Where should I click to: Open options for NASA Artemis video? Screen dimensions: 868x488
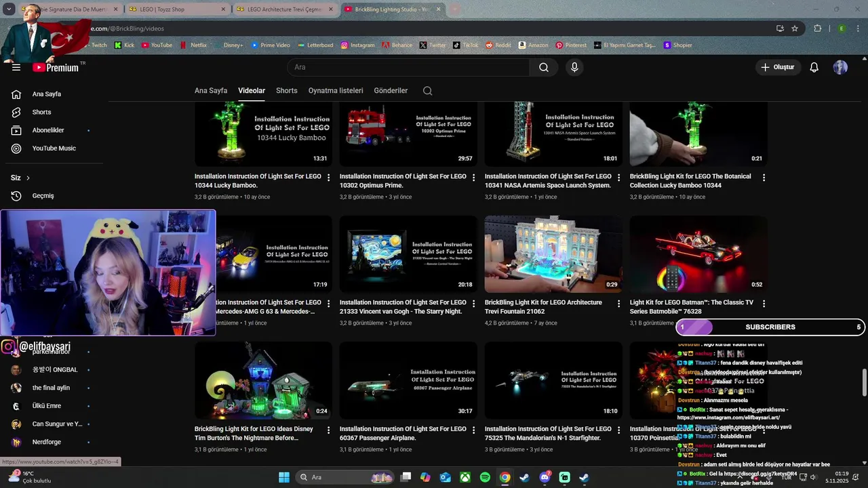pyautogui.click(x=618, y=178)
